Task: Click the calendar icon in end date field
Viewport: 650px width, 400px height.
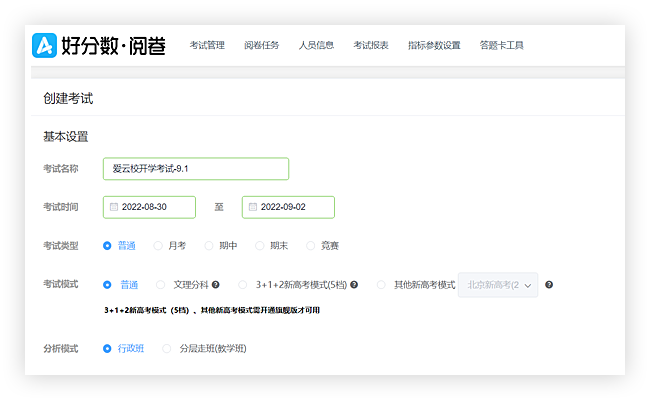Action: (253, 207)
